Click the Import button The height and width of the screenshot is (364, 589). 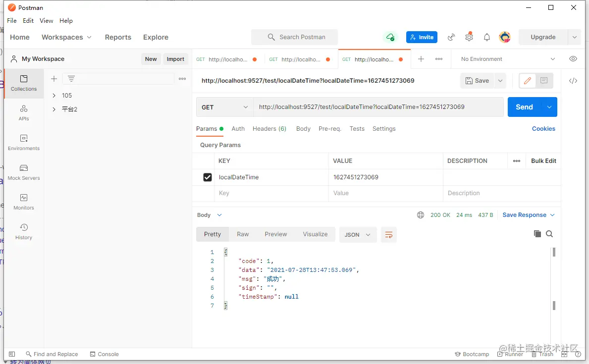[175, 59]
